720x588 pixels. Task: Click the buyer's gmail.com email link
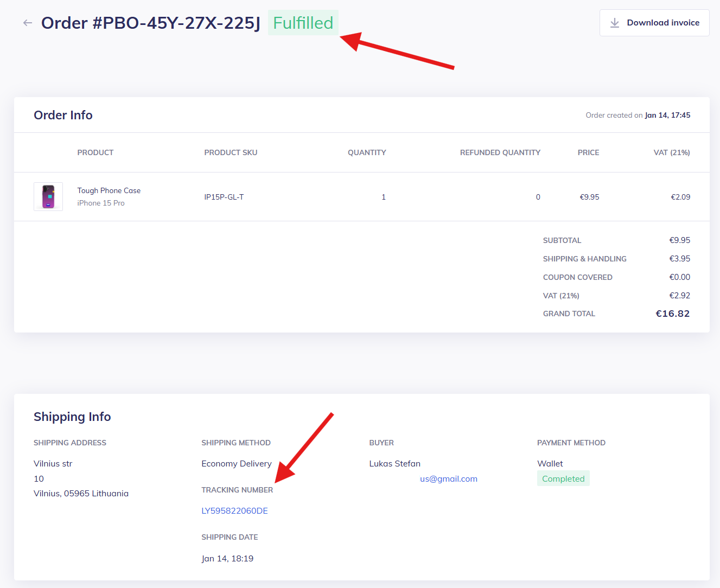click(x=449, y=479)
